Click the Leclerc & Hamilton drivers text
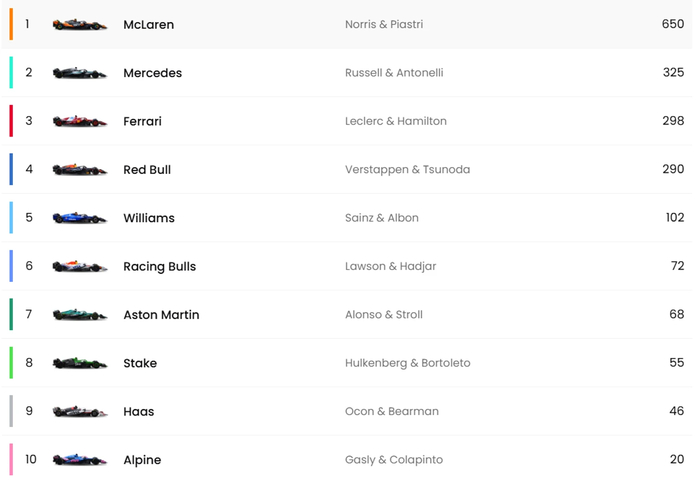Screen dimensions: 700x485 (395, 121)
